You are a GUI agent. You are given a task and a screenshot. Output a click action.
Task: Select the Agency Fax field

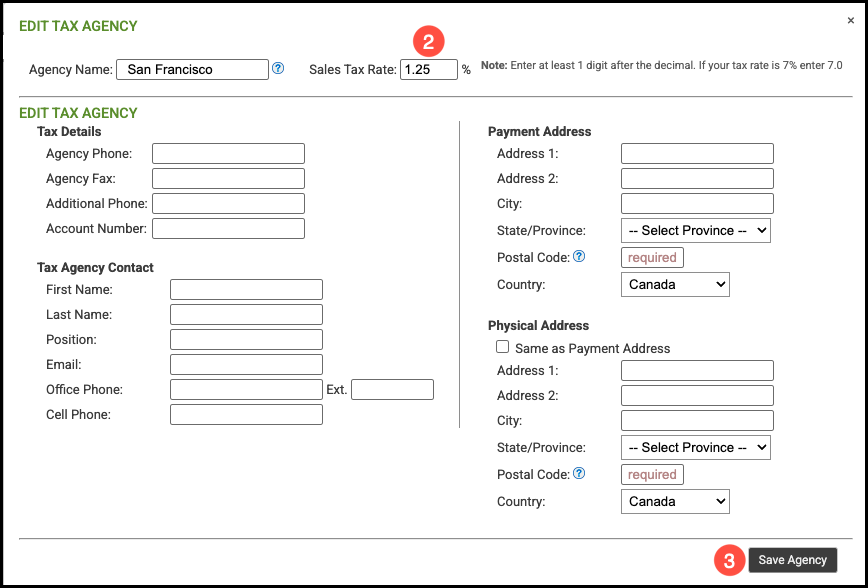(x=229, y=178)
